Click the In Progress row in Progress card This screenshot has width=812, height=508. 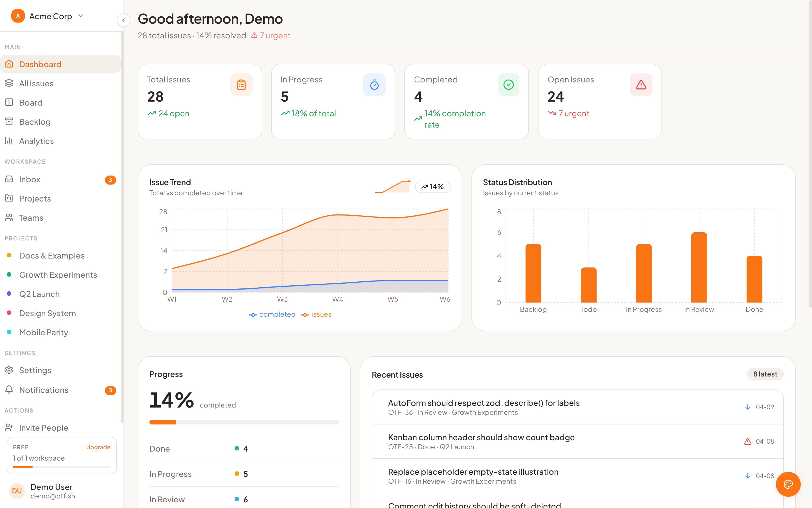[x=244, y=474]
